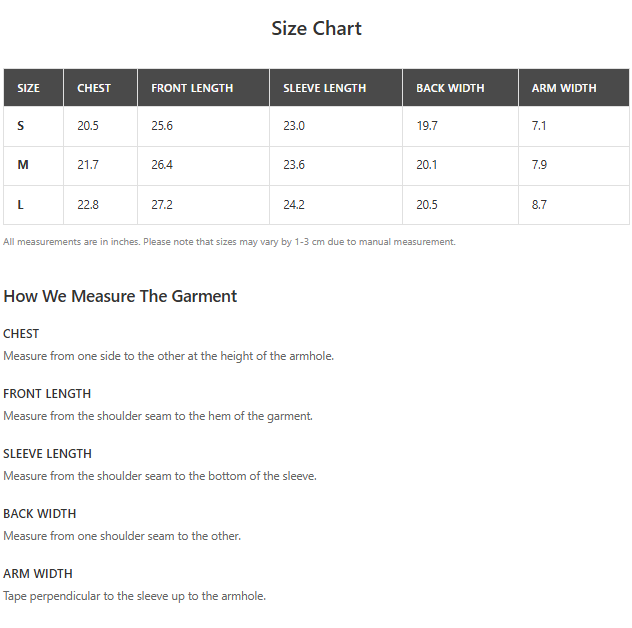Click sleeve length value 24.2
The width and height of the screenshot is (632, 628).
pos(294,205)
